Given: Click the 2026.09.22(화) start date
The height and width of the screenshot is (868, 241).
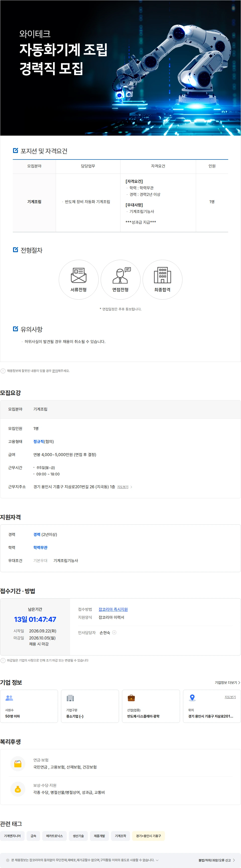Looking at the screenshot, I should (x=43, y=631).
